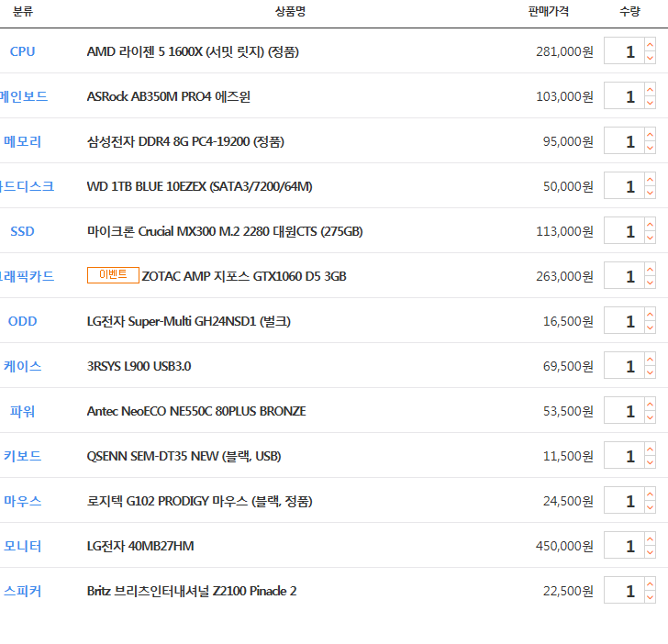Click the price 450,000원
This screenshot has width=668, height=644.
click(564, 546)
